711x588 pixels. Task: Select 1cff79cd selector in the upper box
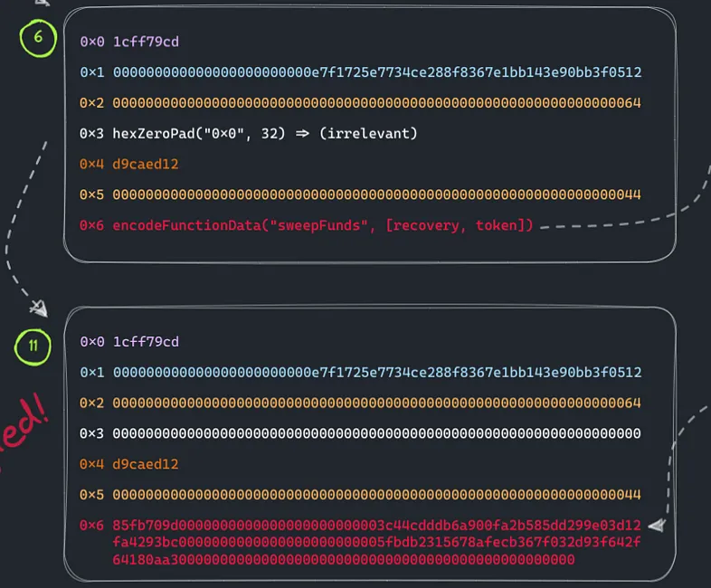[146, 42]
